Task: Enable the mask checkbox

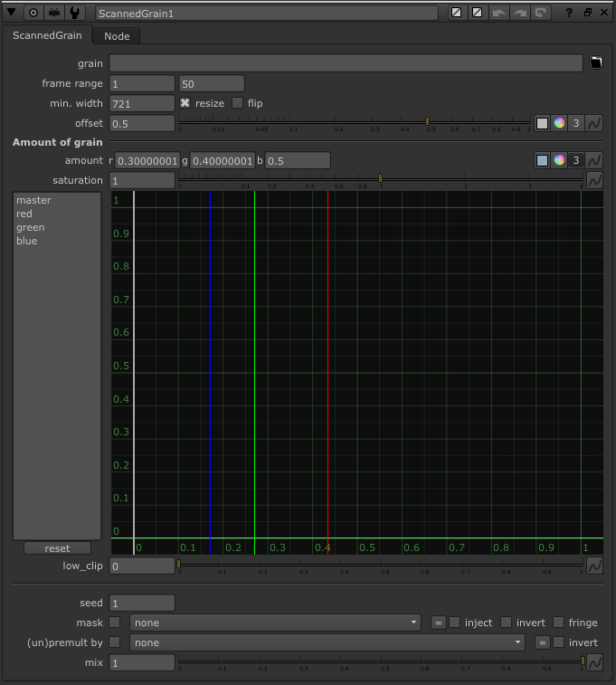Action: 114,622
